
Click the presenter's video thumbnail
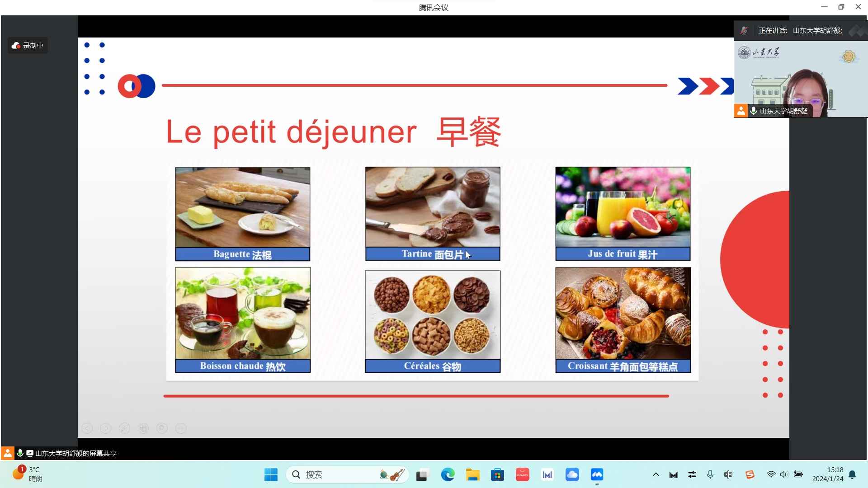point(800,79)
